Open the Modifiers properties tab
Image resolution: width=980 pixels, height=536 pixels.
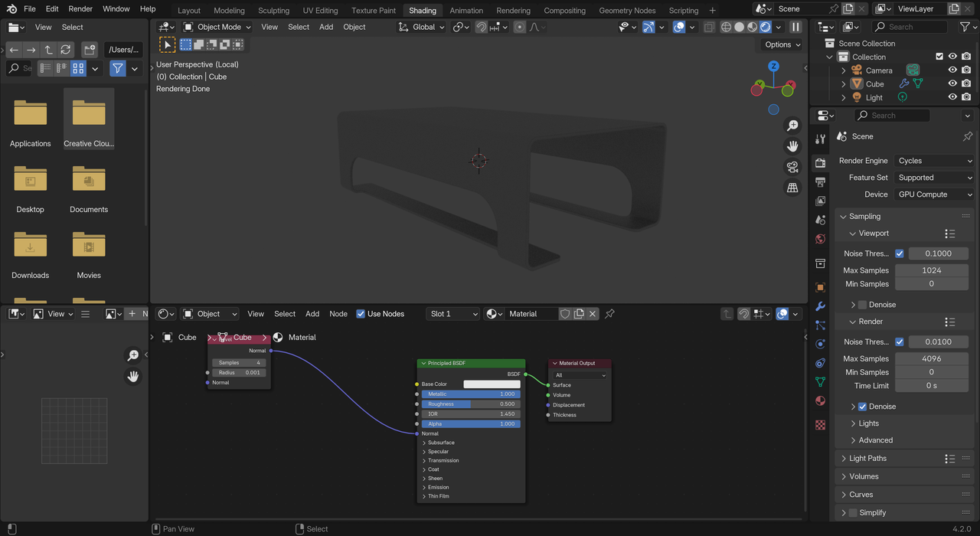pyautogui.click(x=821, y=306)
